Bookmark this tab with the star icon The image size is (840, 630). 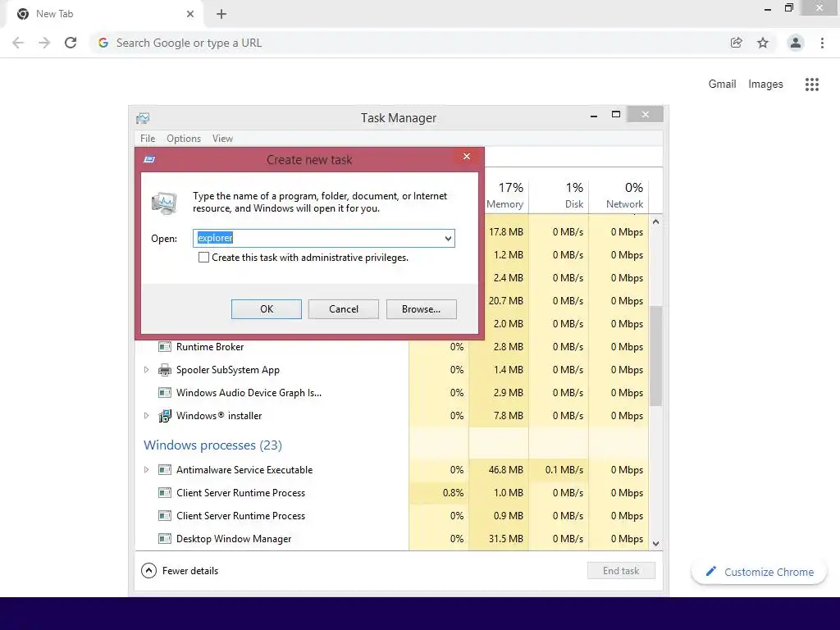coord(763,43)
